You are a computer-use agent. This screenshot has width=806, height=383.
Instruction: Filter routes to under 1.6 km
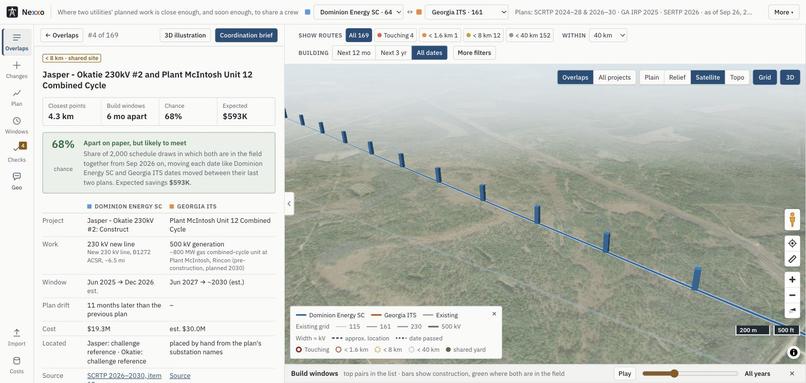[439, 35]
